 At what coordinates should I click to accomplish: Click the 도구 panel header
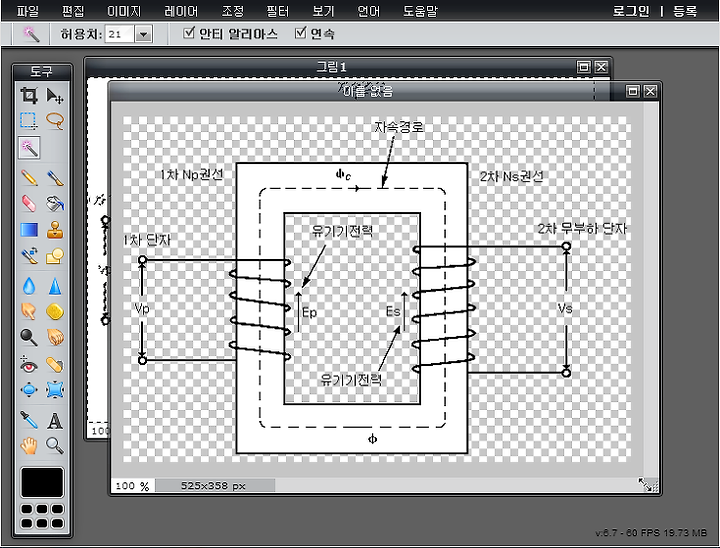(x=42, y=72)
